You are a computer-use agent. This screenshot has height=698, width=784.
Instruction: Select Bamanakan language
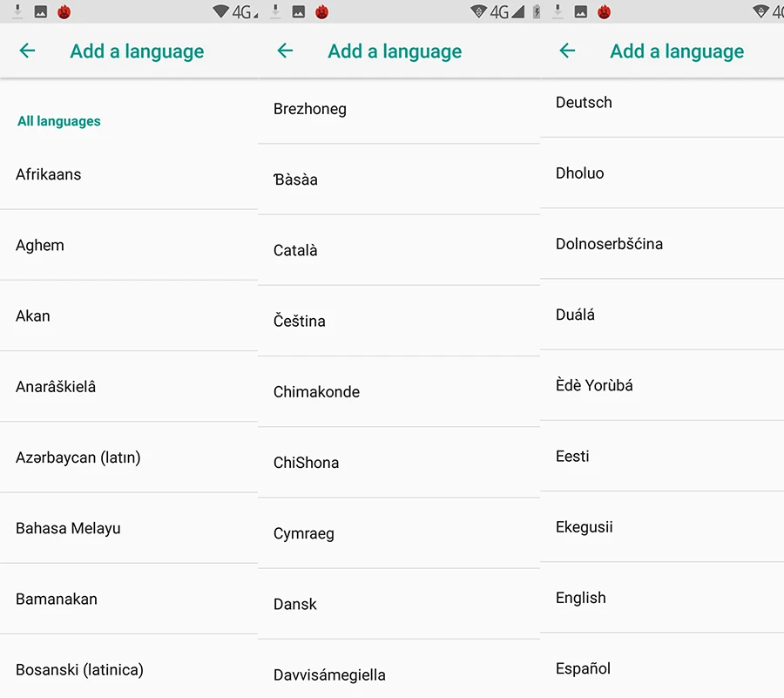(129, 599)
